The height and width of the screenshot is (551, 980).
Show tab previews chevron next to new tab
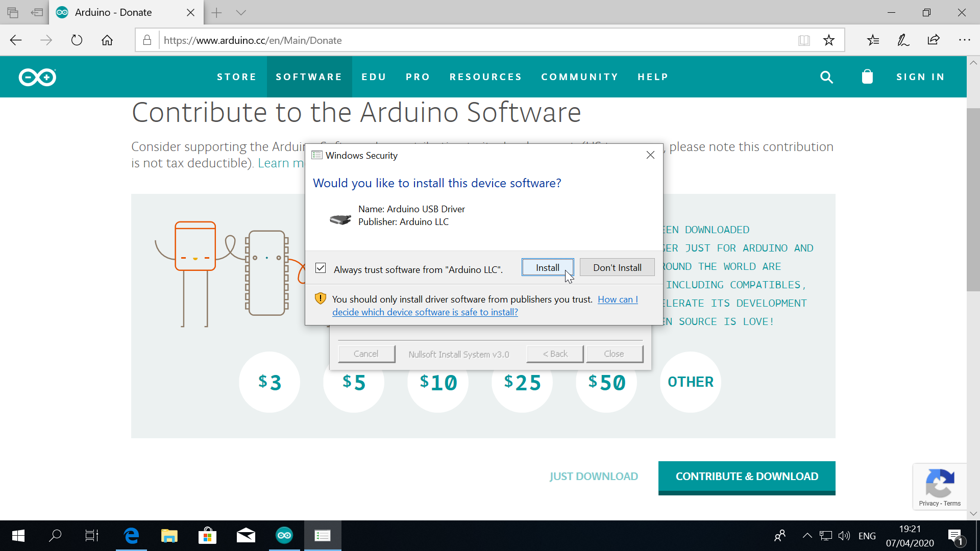(x=241, y=13)
